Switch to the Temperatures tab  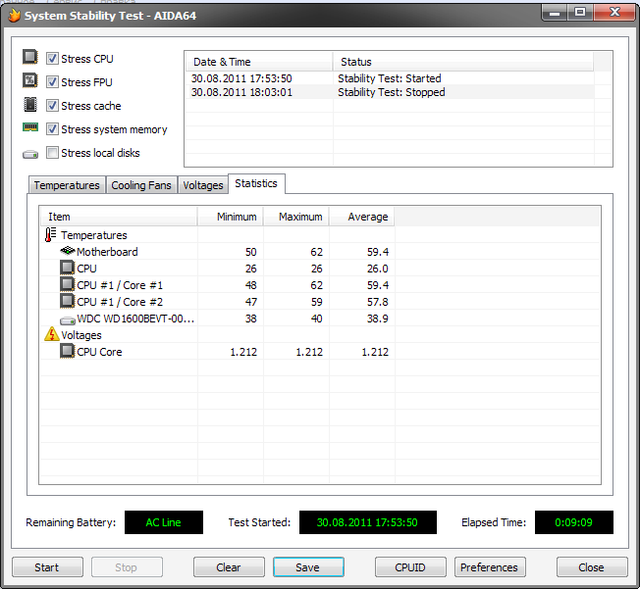click(x=67, y=185)
